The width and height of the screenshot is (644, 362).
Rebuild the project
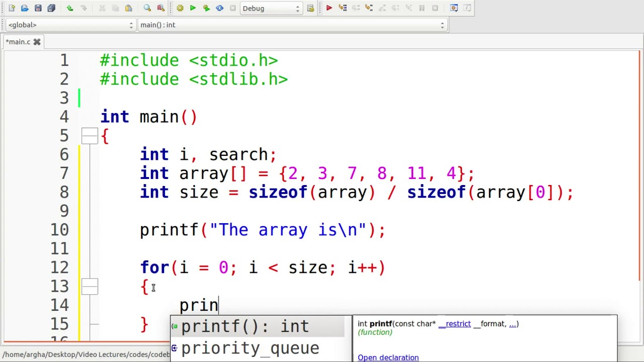(219, 8)
